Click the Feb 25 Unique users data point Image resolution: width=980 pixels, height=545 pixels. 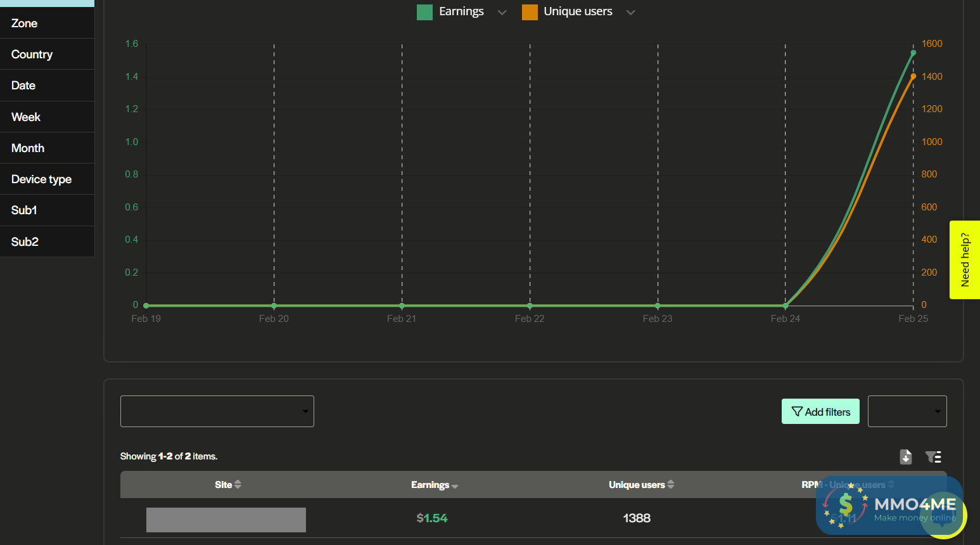[x=913, y=76]
